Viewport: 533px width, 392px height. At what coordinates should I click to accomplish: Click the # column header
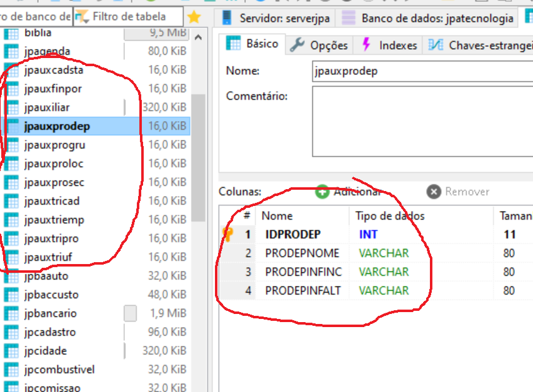[247, 216]
